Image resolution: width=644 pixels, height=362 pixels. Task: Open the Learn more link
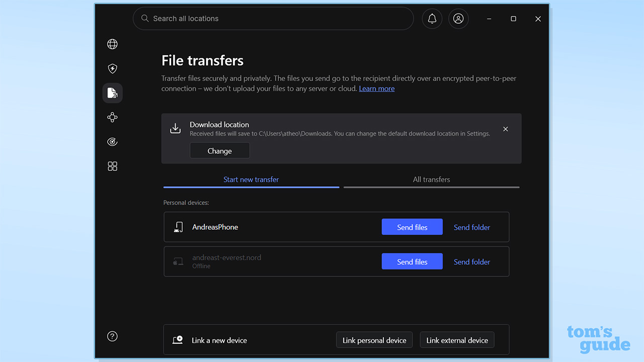pyautogui.click(x=376, y=88)
